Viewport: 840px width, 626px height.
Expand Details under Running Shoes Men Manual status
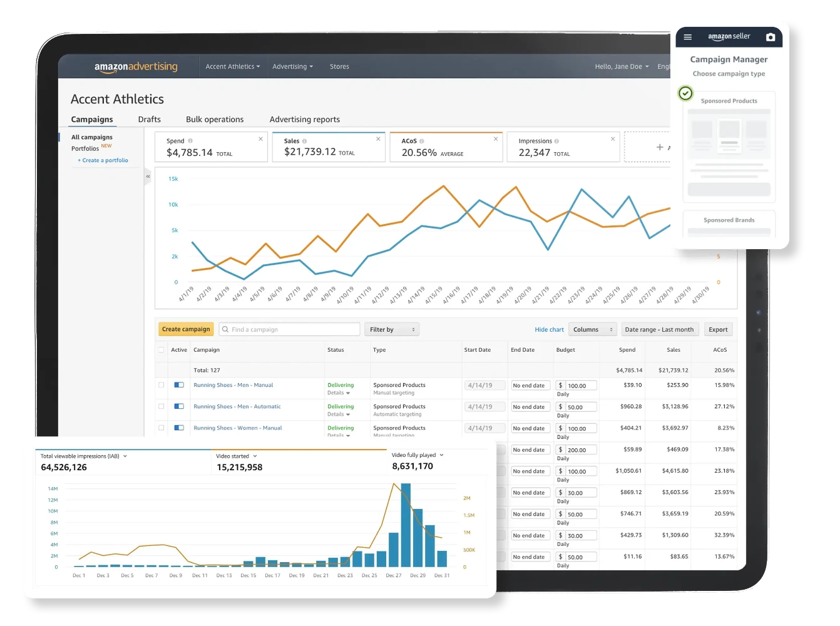339,393
